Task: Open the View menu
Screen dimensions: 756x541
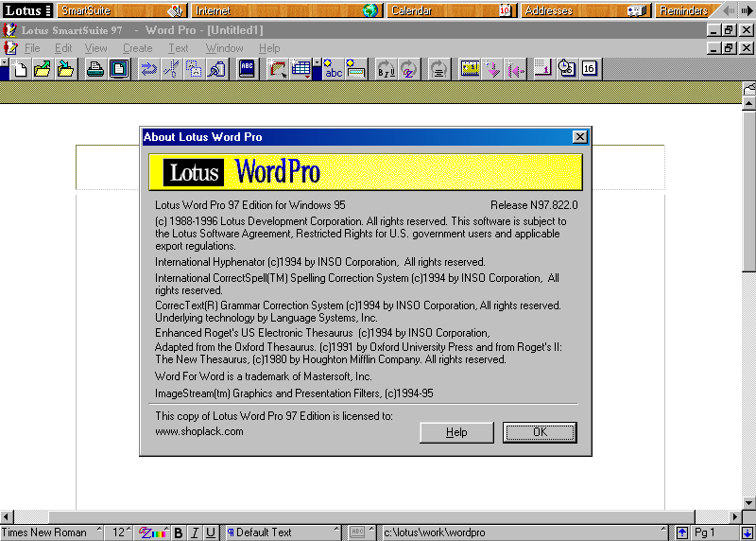Action: 96,48
